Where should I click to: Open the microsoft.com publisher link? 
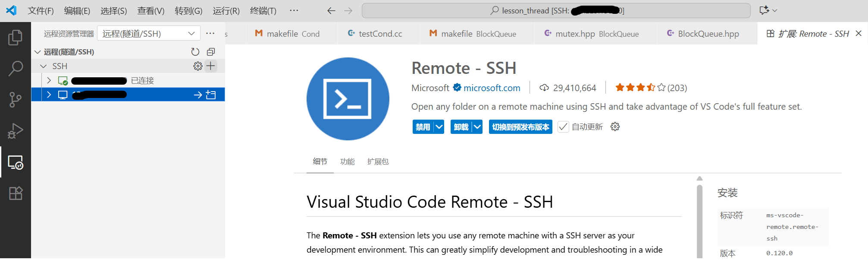tap(492, 88)
